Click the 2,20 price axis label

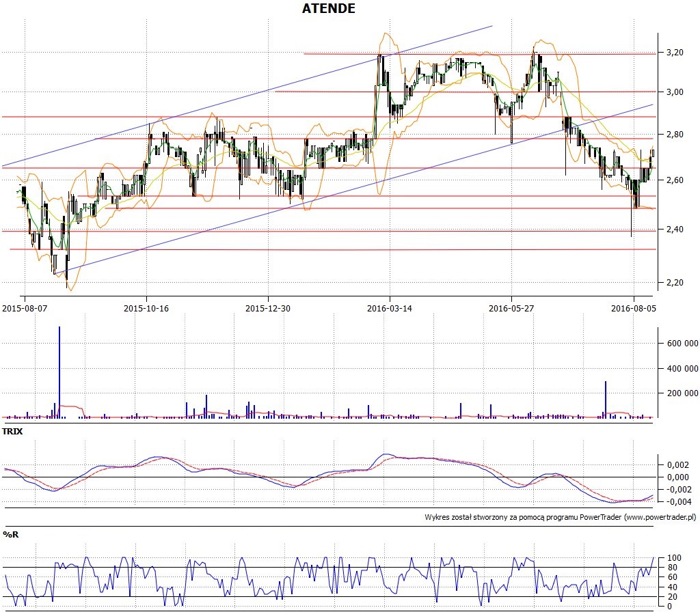[x=675, y=282]
